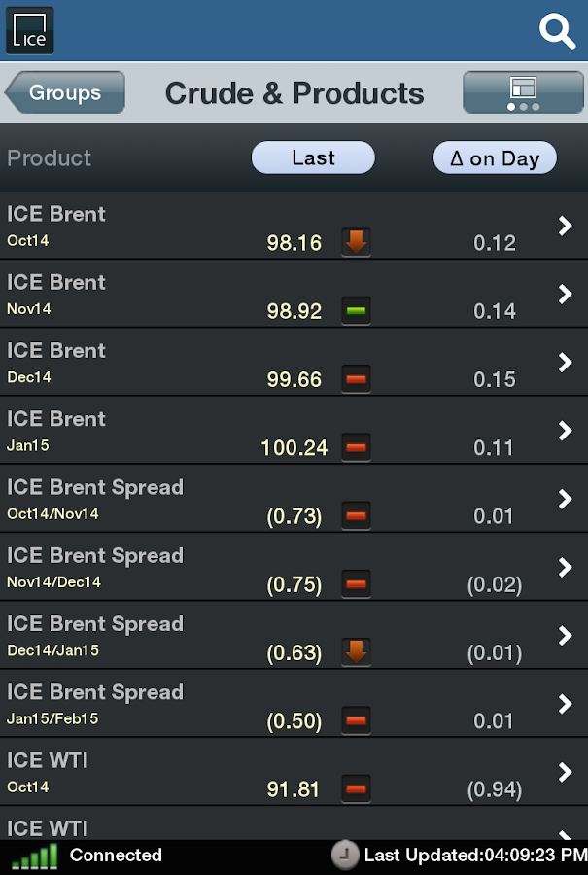Tap the Connected status label
The height and width of the screenshot is (875, 588).
(x=116, y=855)
